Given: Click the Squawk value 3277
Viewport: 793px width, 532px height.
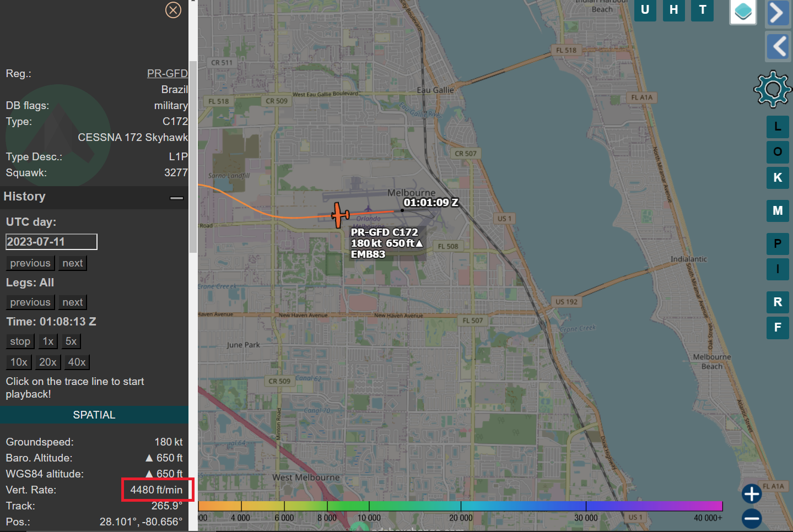Looking at the screenshot, I should [x=176, y=173].
